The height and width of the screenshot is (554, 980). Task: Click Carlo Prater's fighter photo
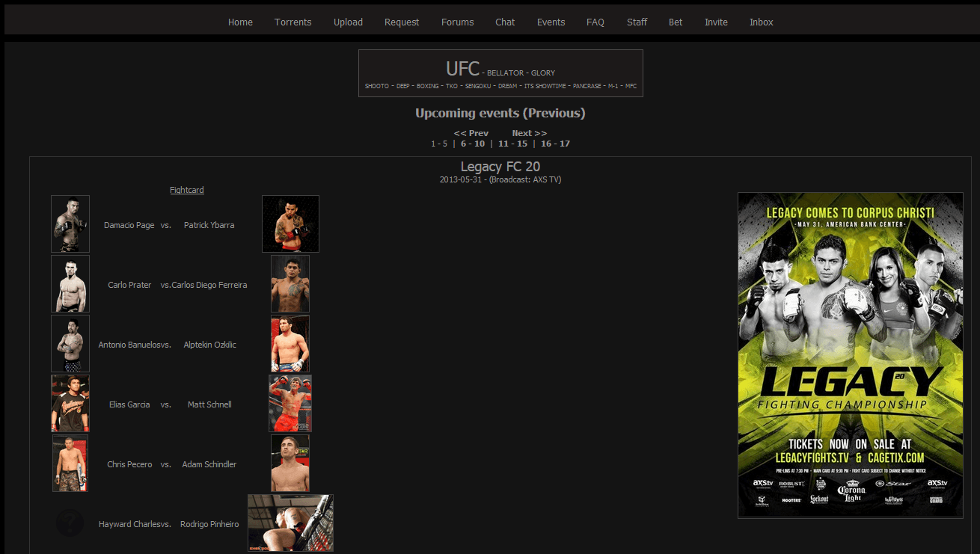coord(70,284)
